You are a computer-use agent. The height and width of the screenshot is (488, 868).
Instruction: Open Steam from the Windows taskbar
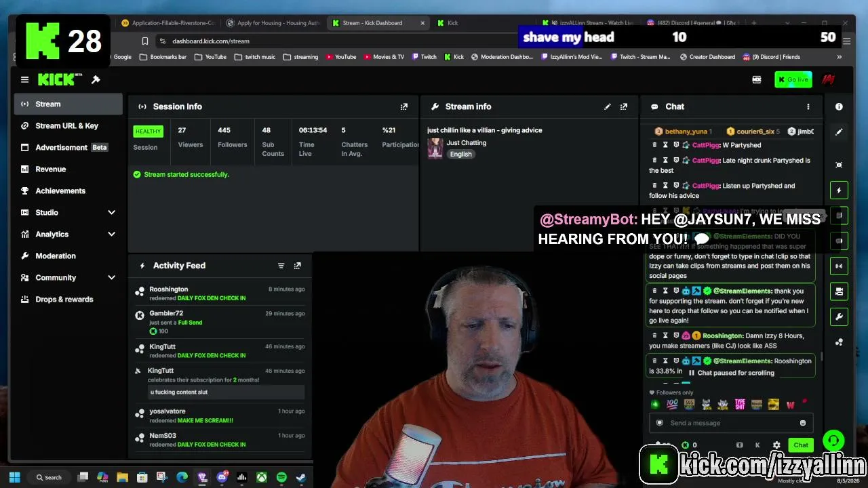tap(301, 478)
